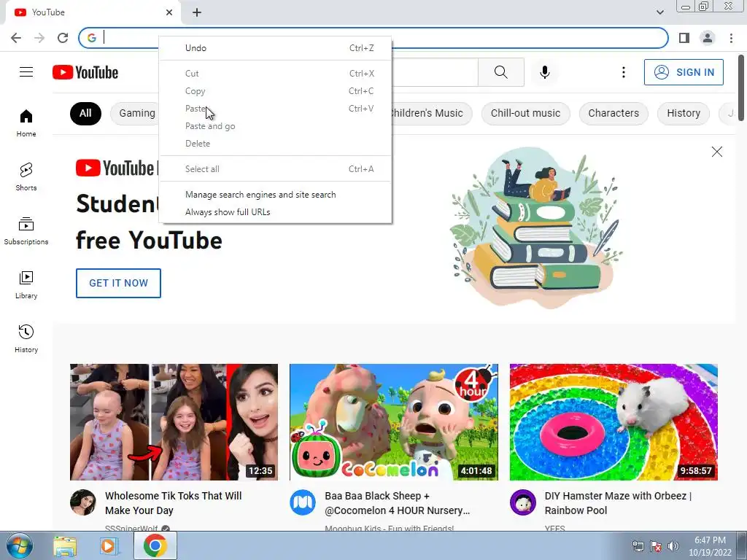The height and width of the screenshot is (560, 747).
Task: Click Wholesome Tik Toks video title
Action: [x=174, y=503]
